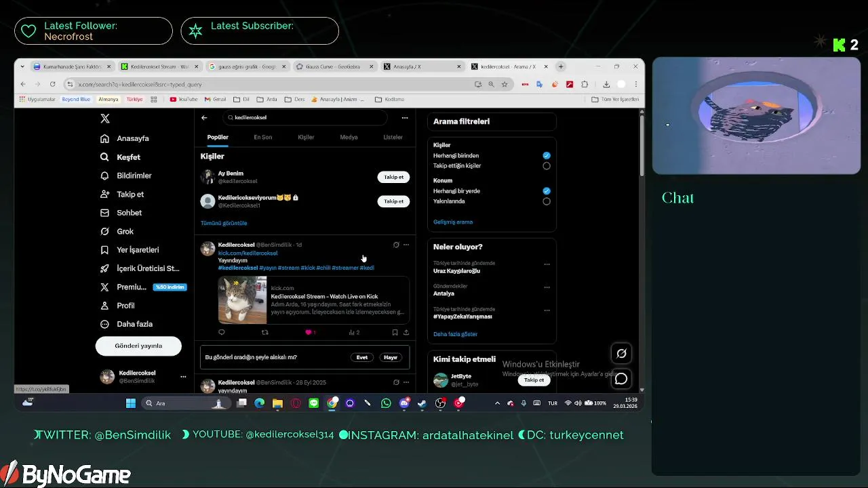Open WhatsApp from the taskbar

click(386, 403)
